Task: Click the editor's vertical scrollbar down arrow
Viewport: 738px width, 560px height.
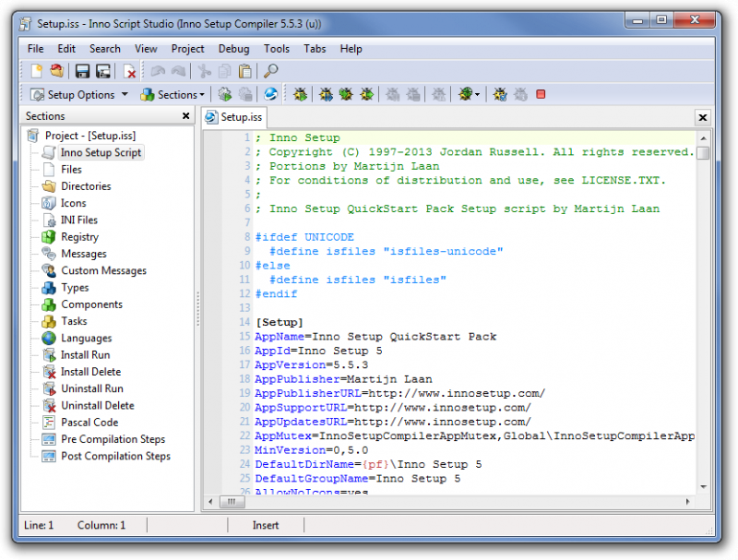Action: point(703,487)
